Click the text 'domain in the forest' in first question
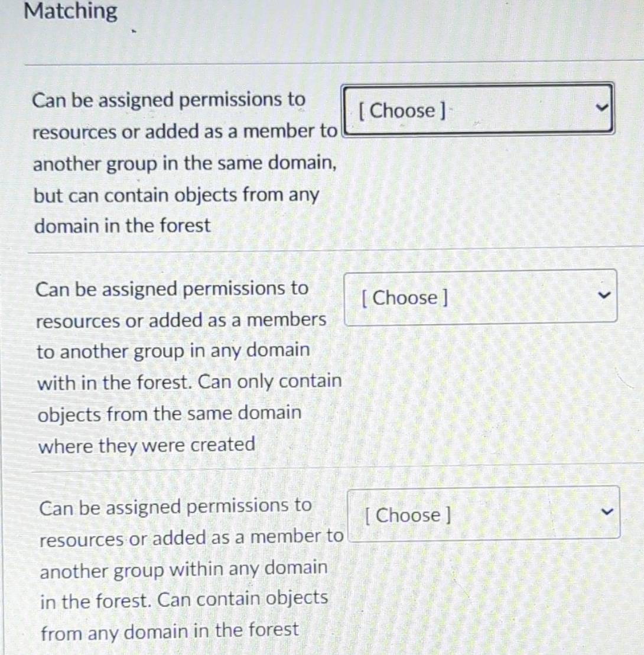 point(122,225)
